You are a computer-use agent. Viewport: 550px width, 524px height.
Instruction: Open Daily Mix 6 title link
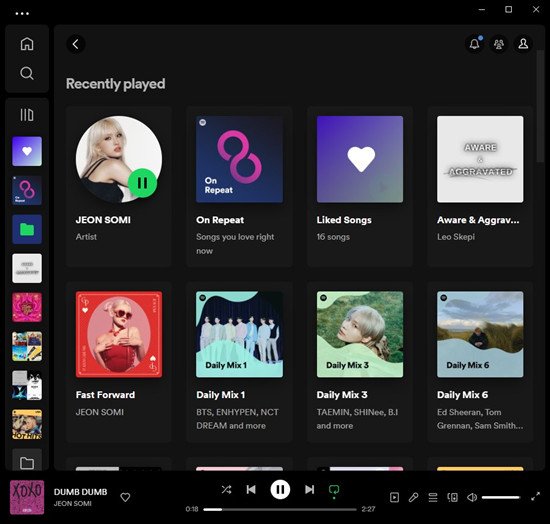[462, 395]
